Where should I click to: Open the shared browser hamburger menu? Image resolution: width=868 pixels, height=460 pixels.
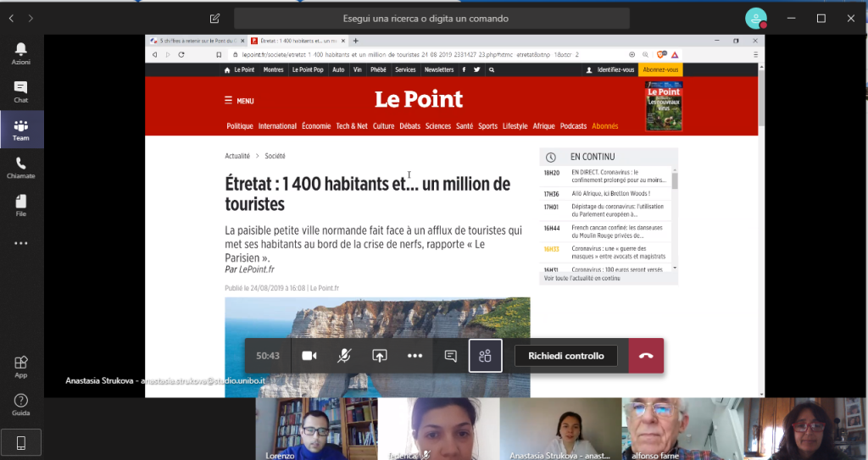pyautogui.click(x=755, y=55)
